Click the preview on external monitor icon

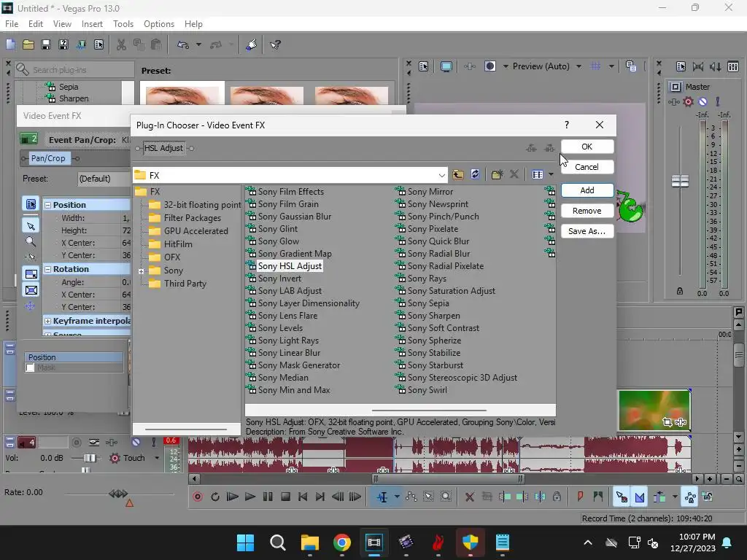click(446, 66)
